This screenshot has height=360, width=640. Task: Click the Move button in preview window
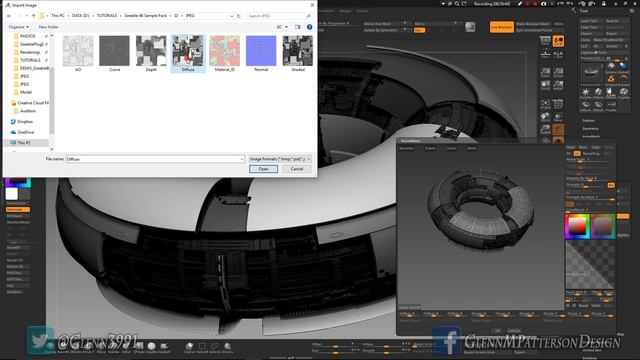[x=472, y=148]
